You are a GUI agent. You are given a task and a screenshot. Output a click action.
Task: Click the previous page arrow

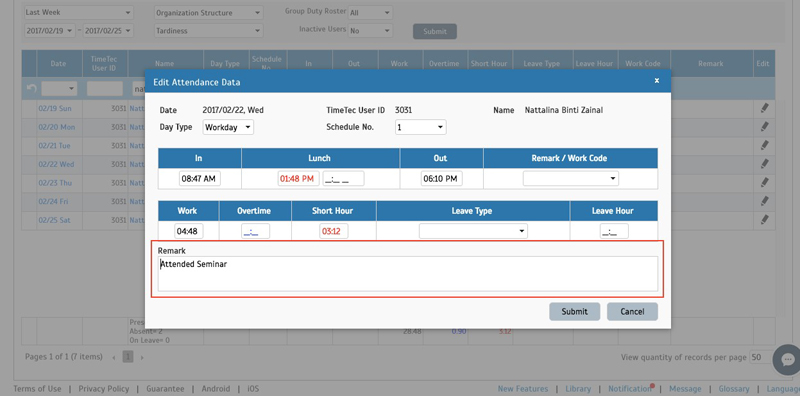tap(114, 358)
